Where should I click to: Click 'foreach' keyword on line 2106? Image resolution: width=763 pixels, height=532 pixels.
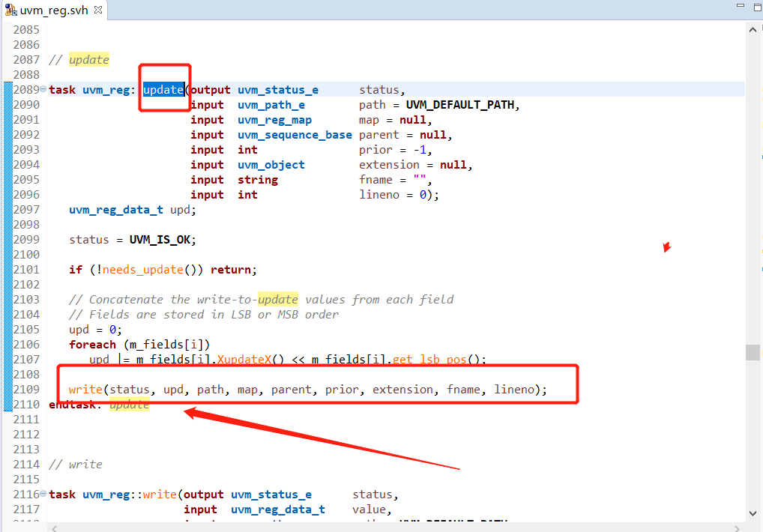pyautogui.click(x=92, y=345)
